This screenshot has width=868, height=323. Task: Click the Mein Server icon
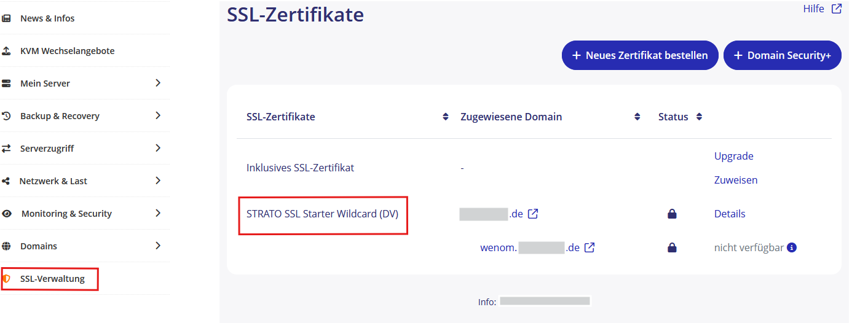tap(6, 84)
